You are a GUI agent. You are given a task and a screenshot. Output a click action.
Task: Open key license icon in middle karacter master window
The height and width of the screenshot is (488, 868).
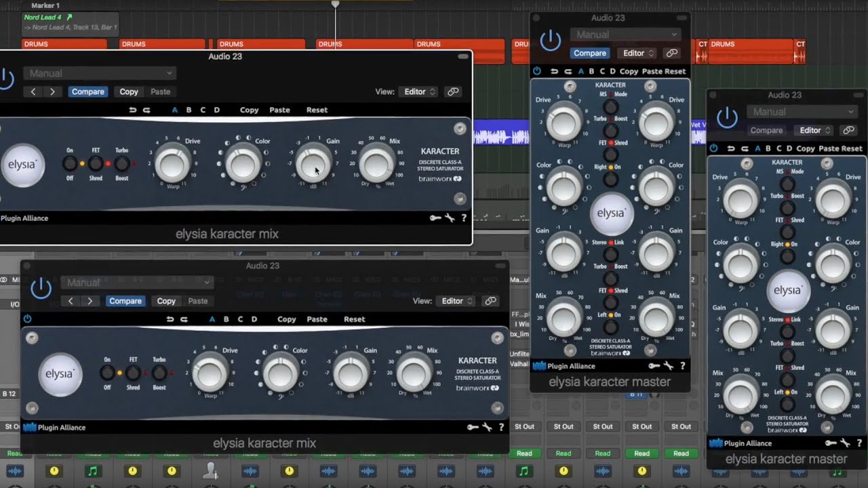point(654,366)
